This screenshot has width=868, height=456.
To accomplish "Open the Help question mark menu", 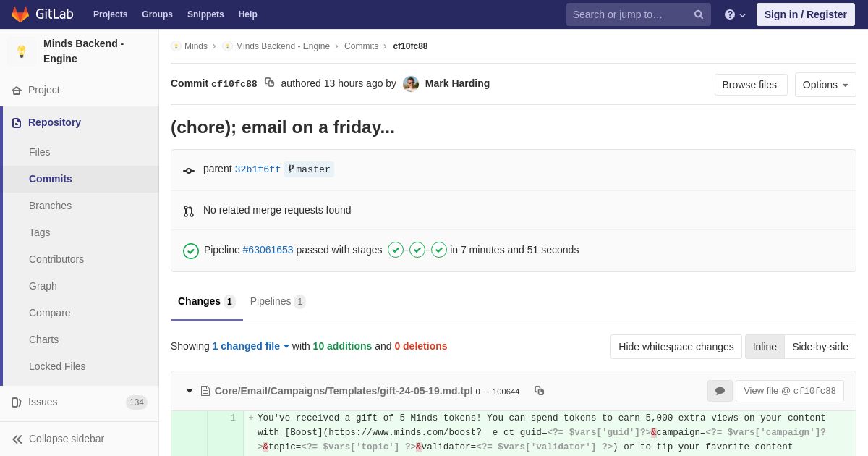I will (x=734, y=14).
